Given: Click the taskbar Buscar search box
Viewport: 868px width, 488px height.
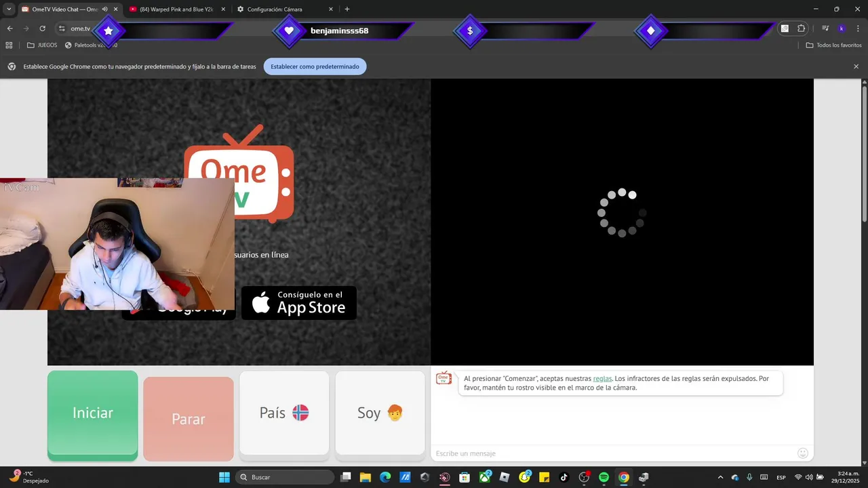Looking at the screenshot, I should click(x=285, y=477).
